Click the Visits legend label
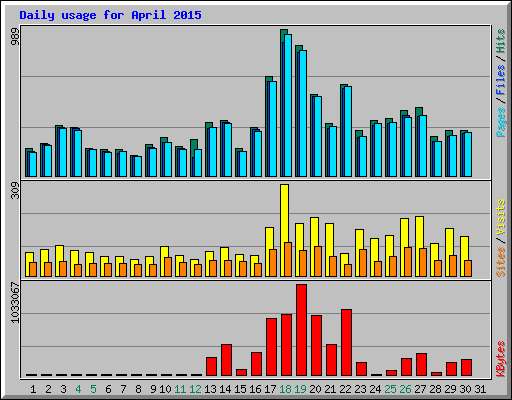The height and width of the screenshot is (400, 512). (x=501, y=218)
